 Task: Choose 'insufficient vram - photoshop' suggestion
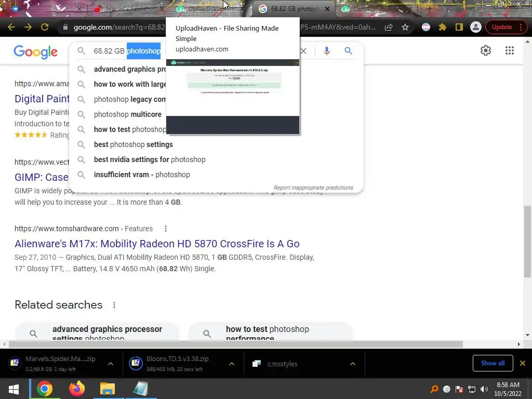point(142,175)
